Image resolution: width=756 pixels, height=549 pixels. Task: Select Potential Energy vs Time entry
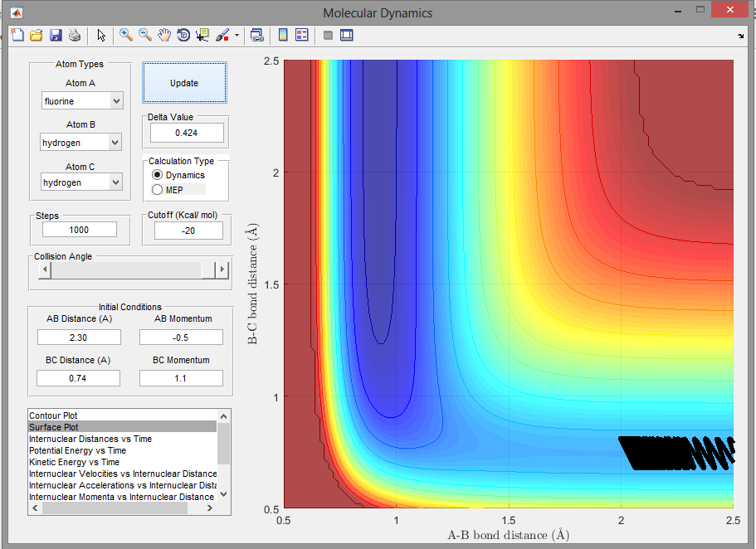[79, 450]
